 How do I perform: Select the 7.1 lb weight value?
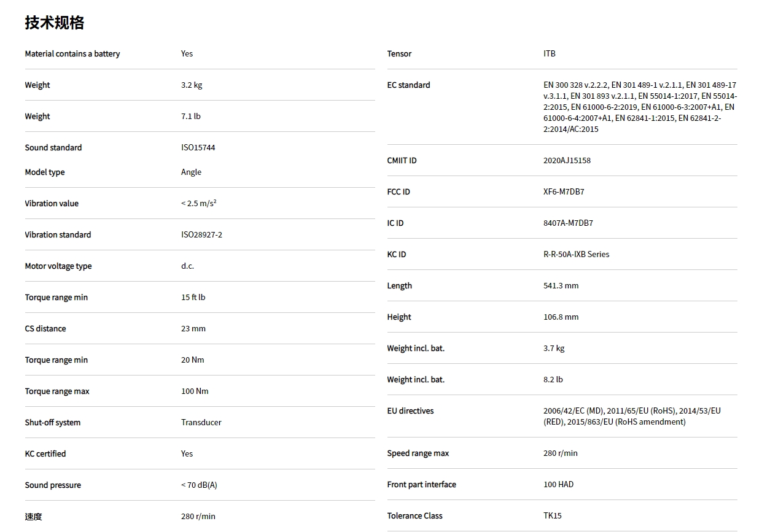[191, 117]
